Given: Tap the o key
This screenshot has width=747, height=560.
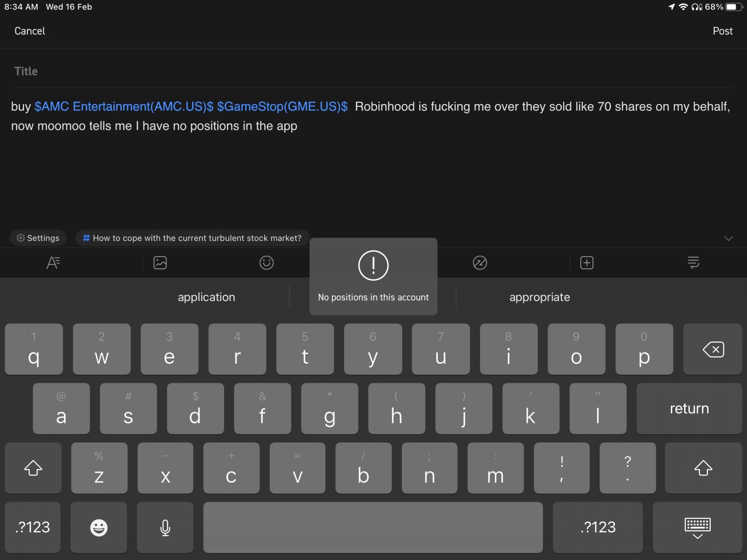Looking at the screenshot, I should click(x=577, y=349).
